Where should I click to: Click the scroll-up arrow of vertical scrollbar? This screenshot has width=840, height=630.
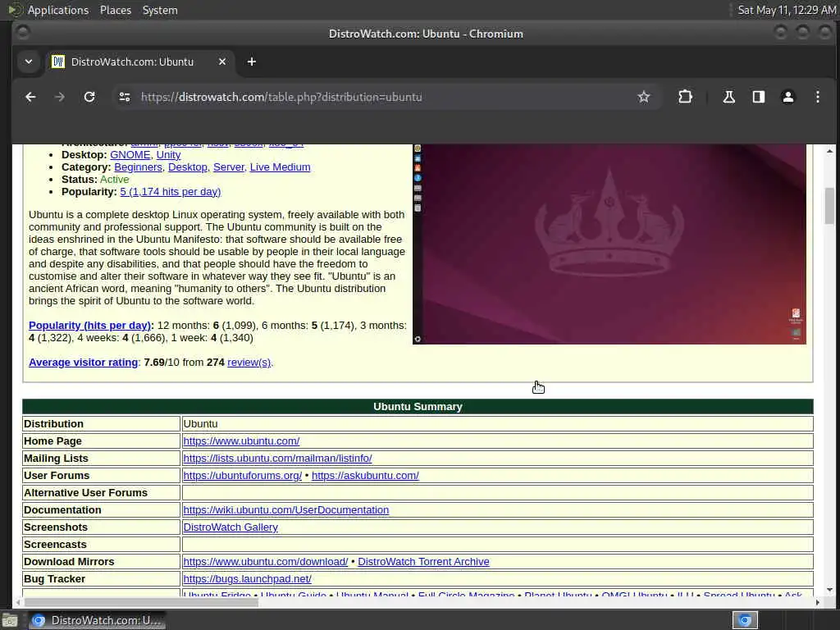tap(829, 151)
